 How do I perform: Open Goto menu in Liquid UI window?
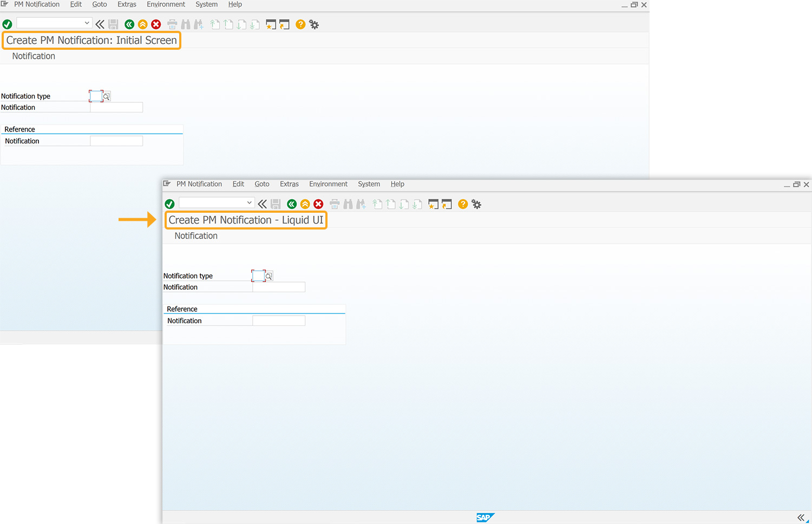262,184
